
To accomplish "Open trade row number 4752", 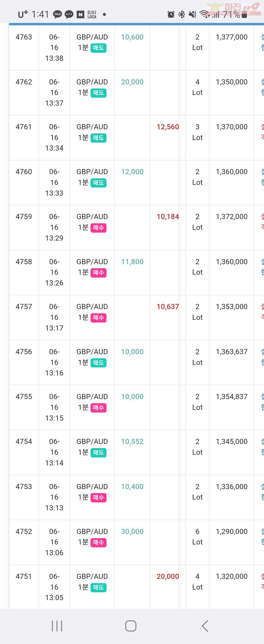I will tap(136, 542).
